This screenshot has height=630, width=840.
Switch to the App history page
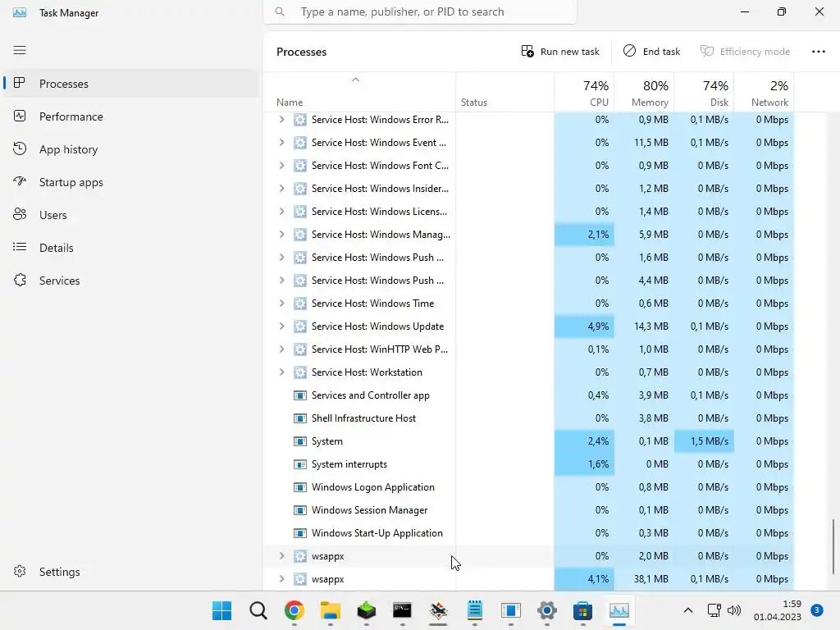tap(131, 149)
